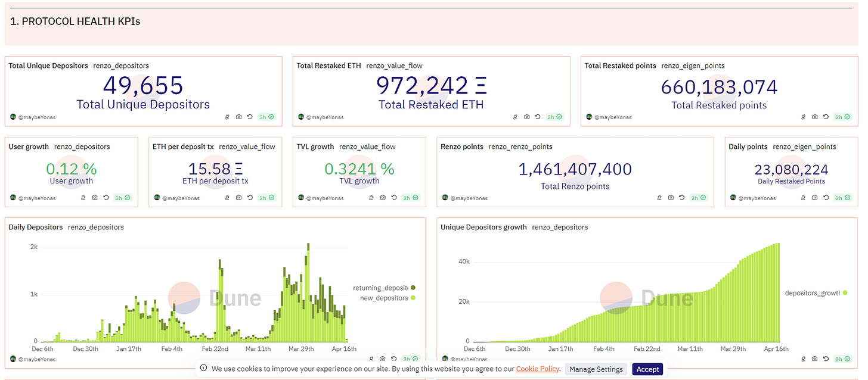Image resolution: width=868 pixels, height=380 pixels.
Task: Open renzo_depositors link in Unique Depositors growth
Action: 560,227
